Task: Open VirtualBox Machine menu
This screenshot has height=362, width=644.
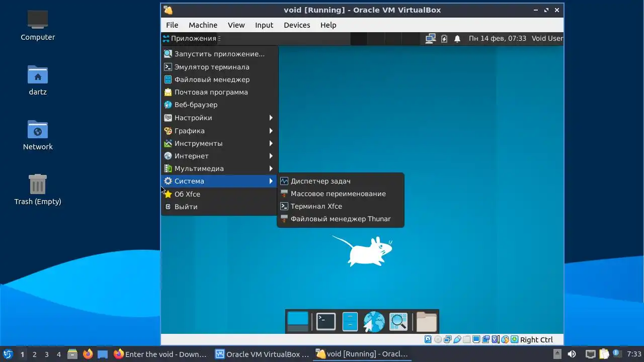Action: pos(203,25)
